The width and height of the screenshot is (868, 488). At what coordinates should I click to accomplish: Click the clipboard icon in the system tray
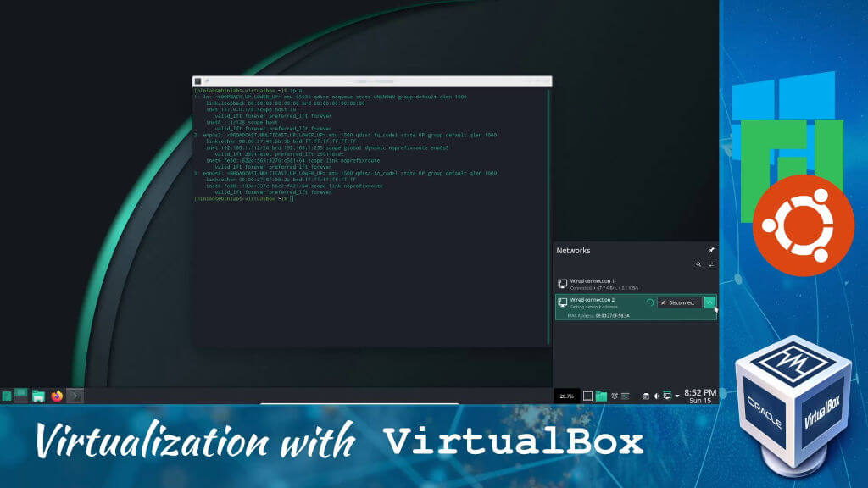point(646,395)
